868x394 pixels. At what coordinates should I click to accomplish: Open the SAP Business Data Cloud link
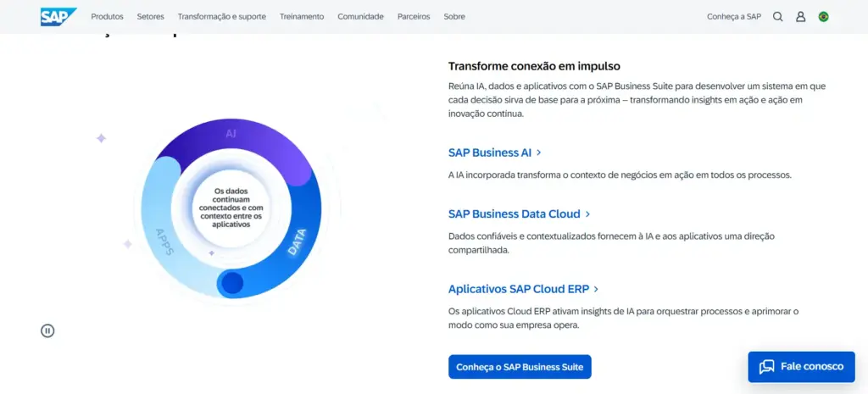(520, 214)
